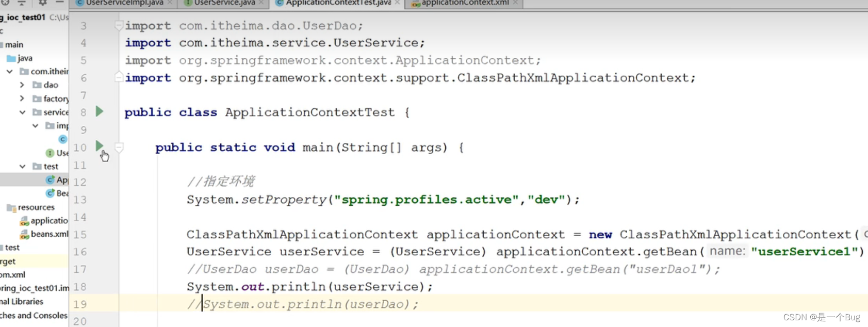
Task: Click the locate/scroll-from-source target icon
Action: click(x=4, y=2)
